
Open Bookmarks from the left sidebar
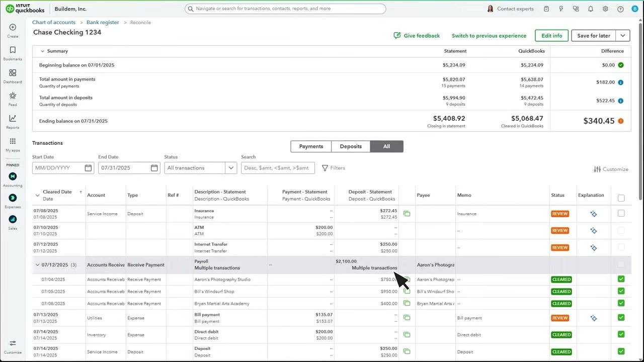coord(13,53)
